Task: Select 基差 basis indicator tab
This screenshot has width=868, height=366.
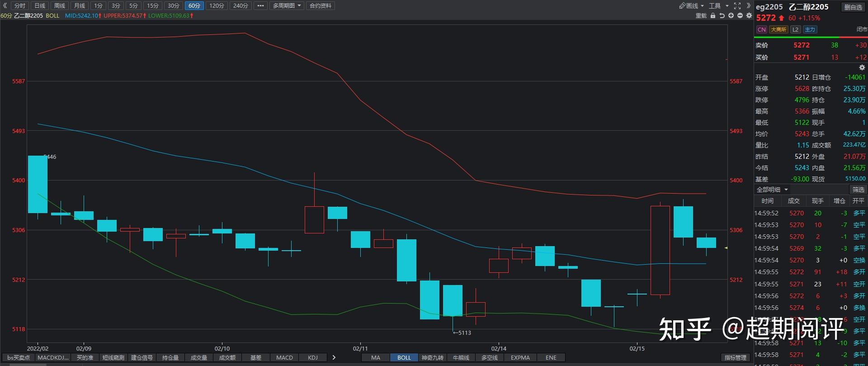Action: pos(256,357)
